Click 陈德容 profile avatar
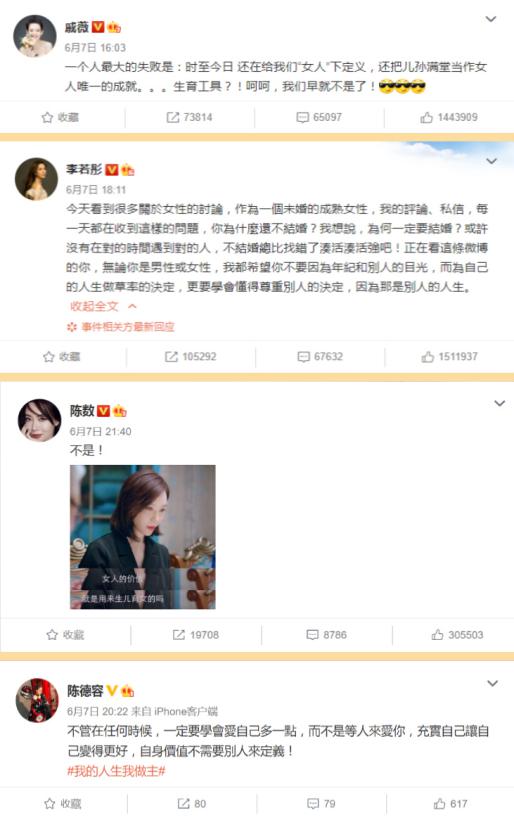The height and width of the screenshot is (820, 514). point(37,700)
